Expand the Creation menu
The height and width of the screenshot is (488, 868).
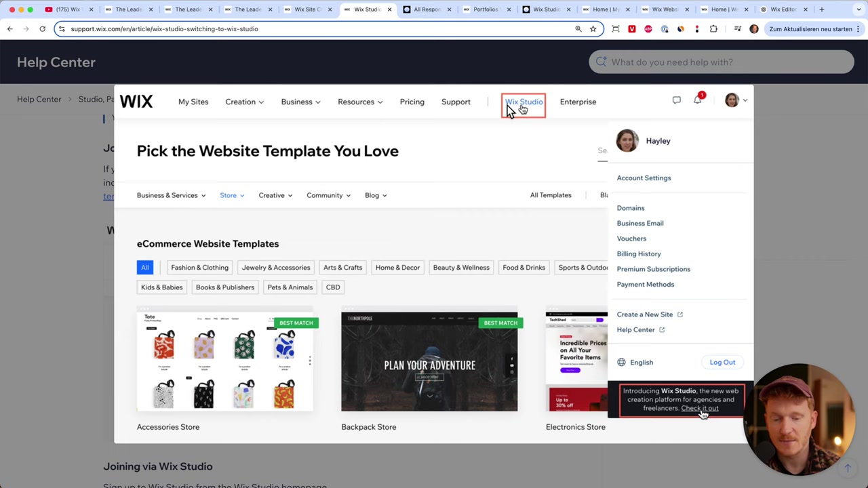pos(244,102)
